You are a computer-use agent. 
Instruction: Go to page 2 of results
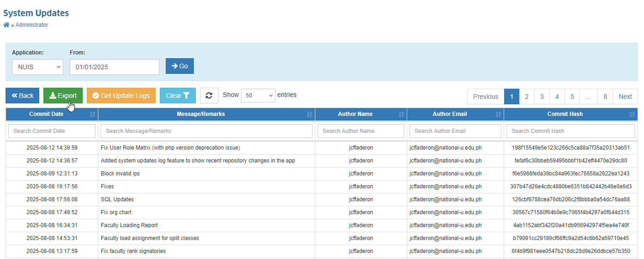click(x=526, y=96)
